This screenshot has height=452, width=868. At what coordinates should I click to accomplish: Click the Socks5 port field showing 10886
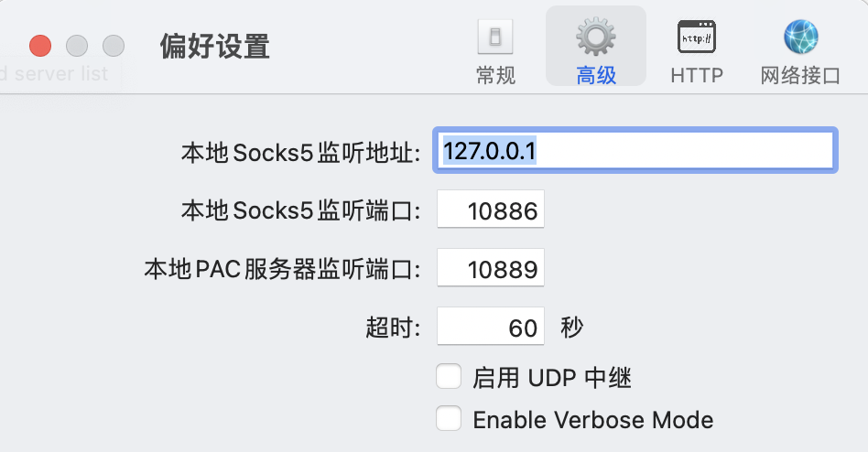tap(491, 210)
